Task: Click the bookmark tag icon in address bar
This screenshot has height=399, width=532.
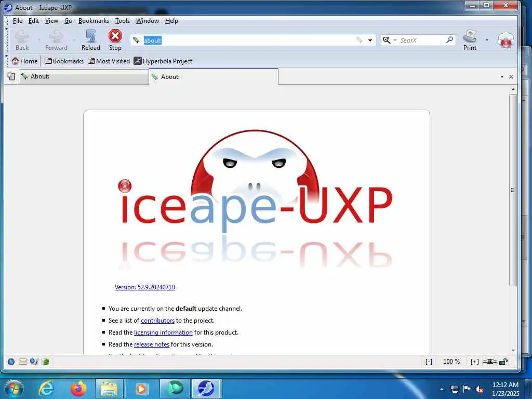Action: (360, 40)
